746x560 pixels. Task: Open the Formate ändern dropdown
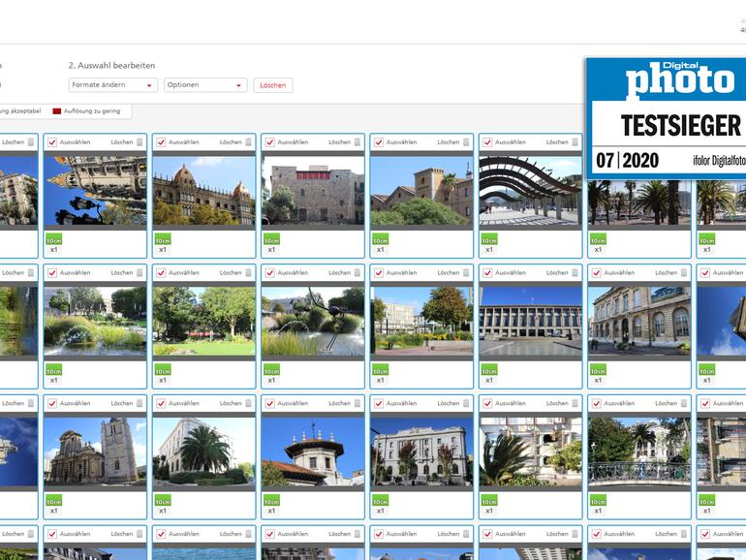pos(113,85)
